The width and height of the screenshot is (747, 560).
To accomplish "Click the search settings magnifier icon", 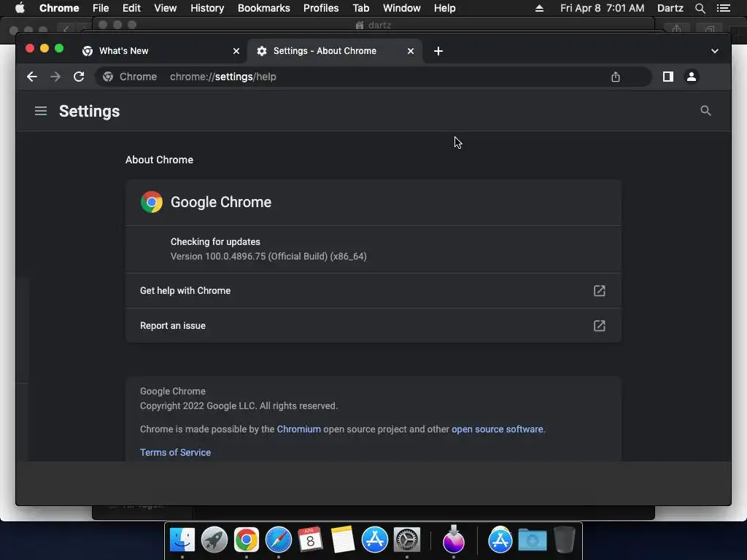I will [705, 111].
